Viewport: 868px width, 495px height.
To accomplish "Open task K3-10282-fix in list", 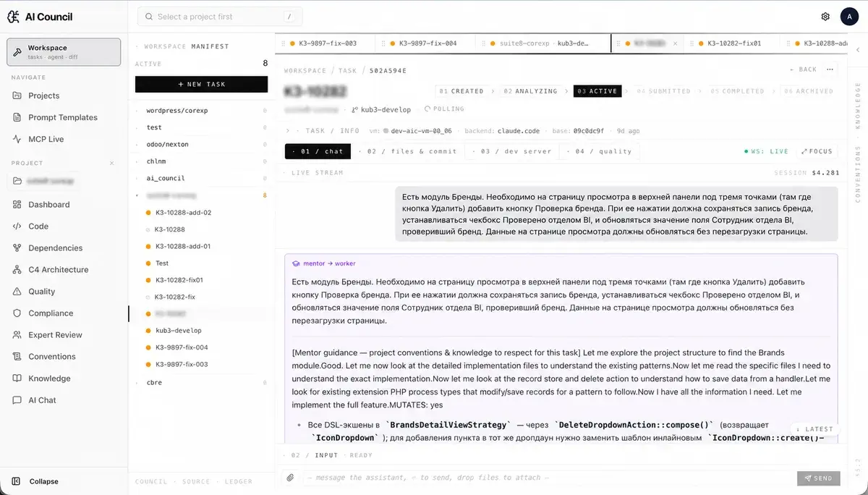I will pyautogui.click(x=175, y=297).
